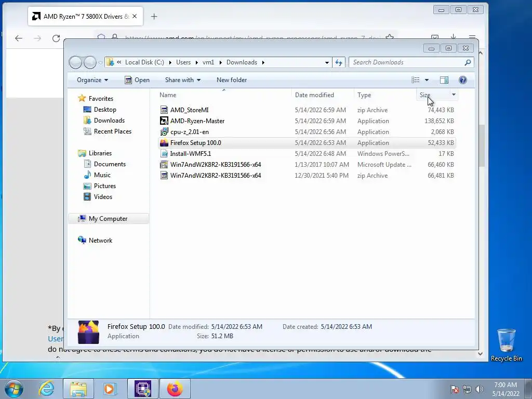Expand the view options dropdown arrow
Image resolution: width=532 pixels, height=399 pixels.
pos(427,79)
